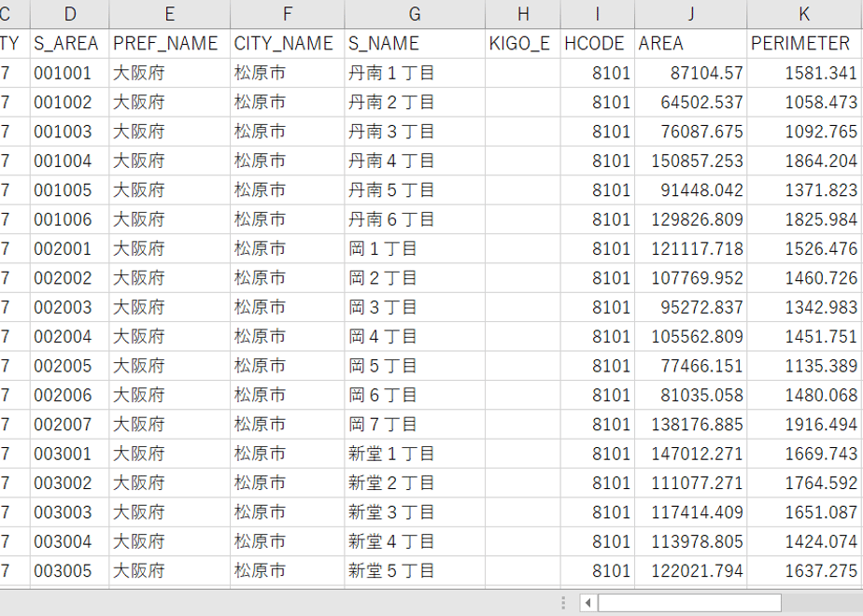Click the horizontal scrollbar thumb
863x616 pixels.
(x=689, y=603)
